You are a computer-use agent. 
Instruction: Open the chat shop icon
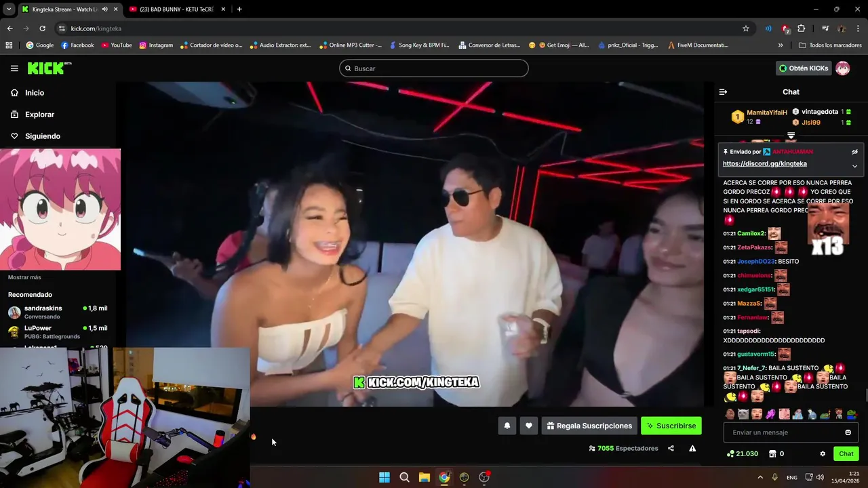[772, 454]
